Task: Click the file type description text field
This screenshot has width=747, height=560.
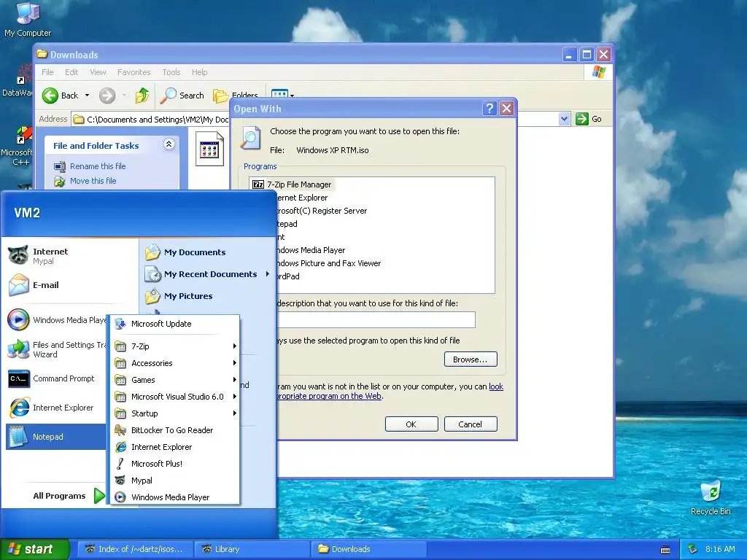Action: (x=376, y=319)
